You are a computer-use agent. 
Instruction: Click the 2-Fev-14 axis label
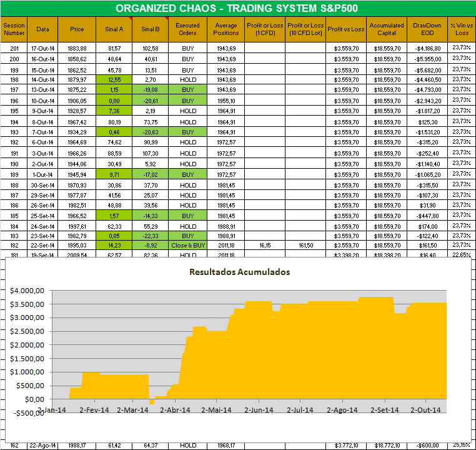[x=94, y=410]
